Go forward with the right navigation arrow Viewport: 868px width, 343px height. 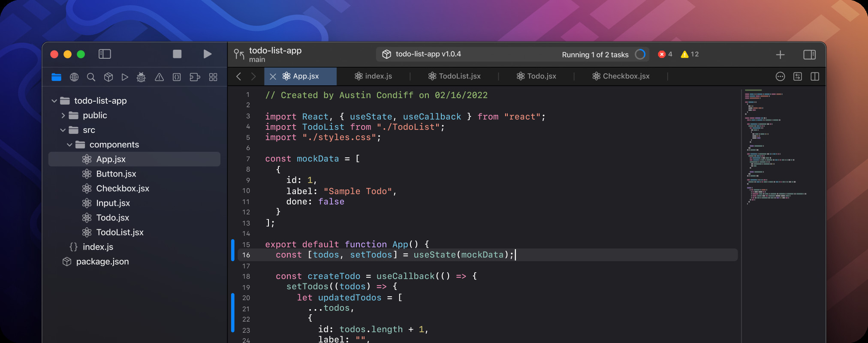coord(253,76)
